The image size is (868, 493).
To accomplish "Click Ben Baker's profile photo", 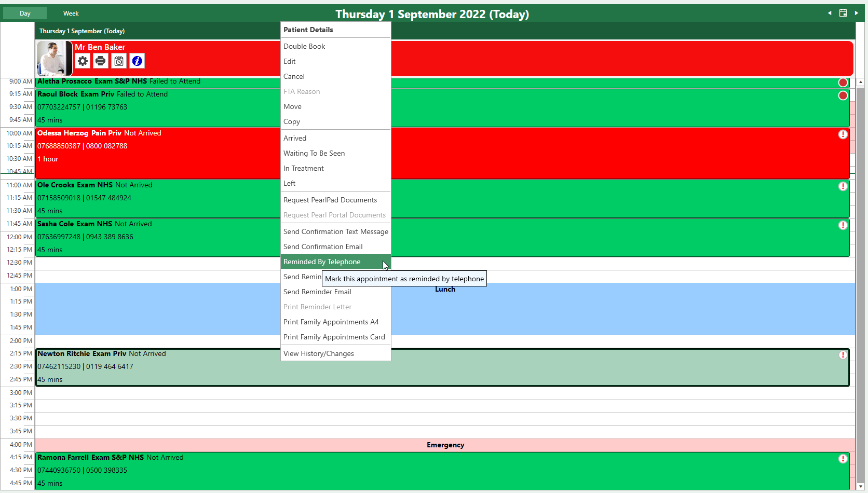I will point(54,59).
